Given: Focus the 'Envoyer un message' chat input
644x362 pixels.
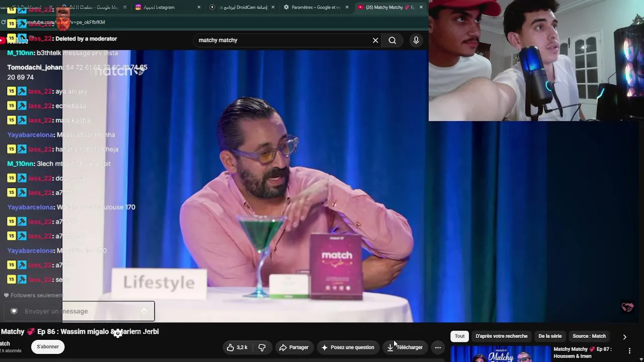Looking at the screenshot, I should tap(79, 311).
